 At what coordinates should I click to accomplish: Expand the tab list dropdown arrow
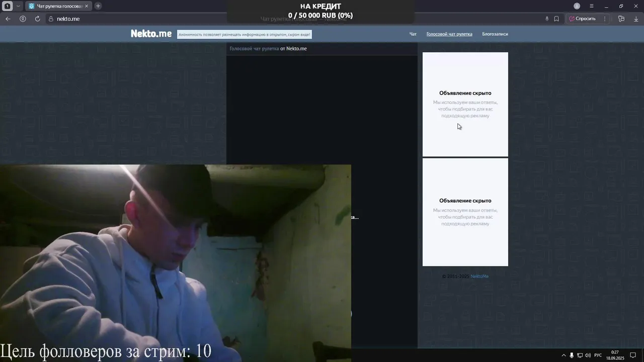pos(18,6)
